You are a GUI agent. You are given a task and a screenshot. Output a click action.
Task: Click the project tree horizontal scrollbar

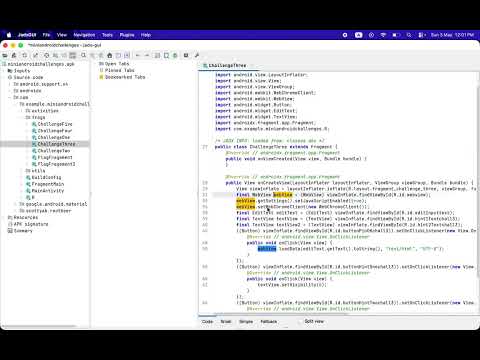[x=39, y=326]
